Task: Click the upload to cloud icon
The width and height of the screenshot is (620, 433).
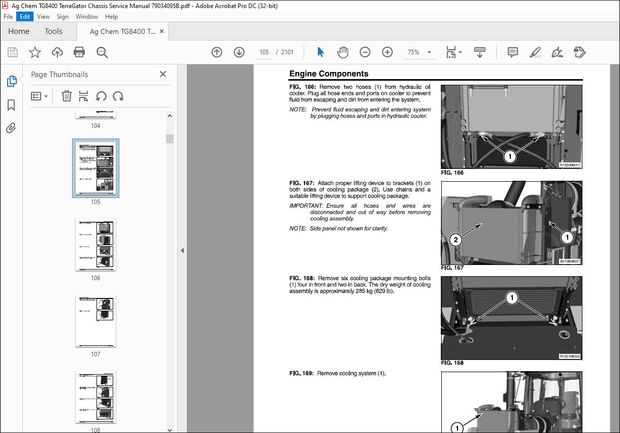Action: tap(57, 52)
